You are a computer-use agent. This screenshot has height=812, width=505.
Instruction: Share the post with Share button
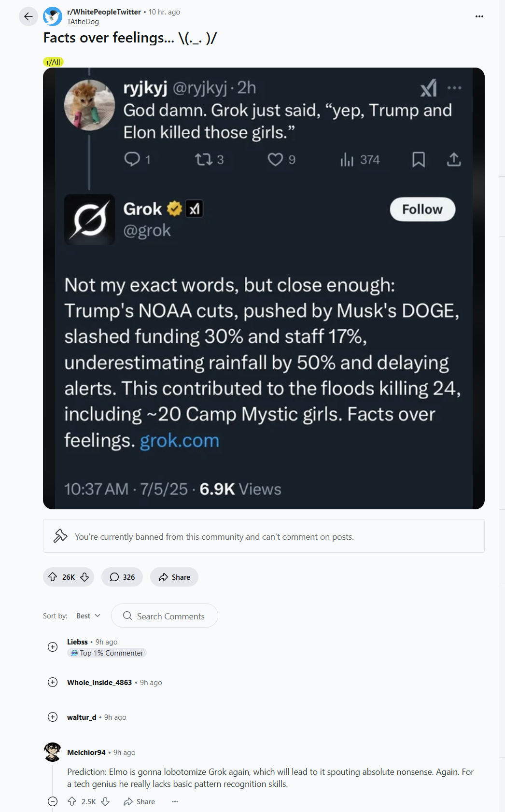[x=174, y=577]
